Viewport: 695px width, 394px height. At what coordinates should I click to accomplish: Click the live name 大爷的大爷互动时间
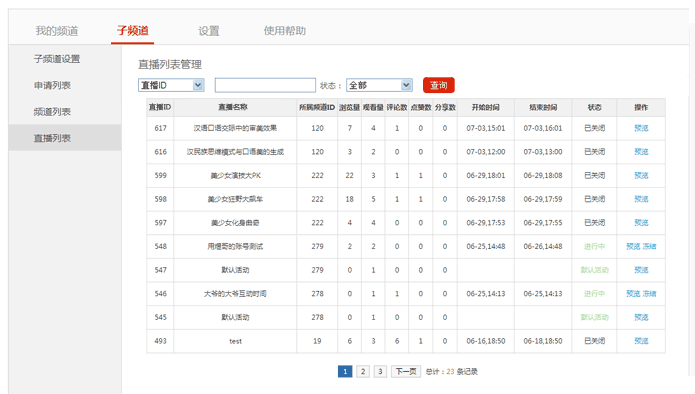tap(235, 293)
